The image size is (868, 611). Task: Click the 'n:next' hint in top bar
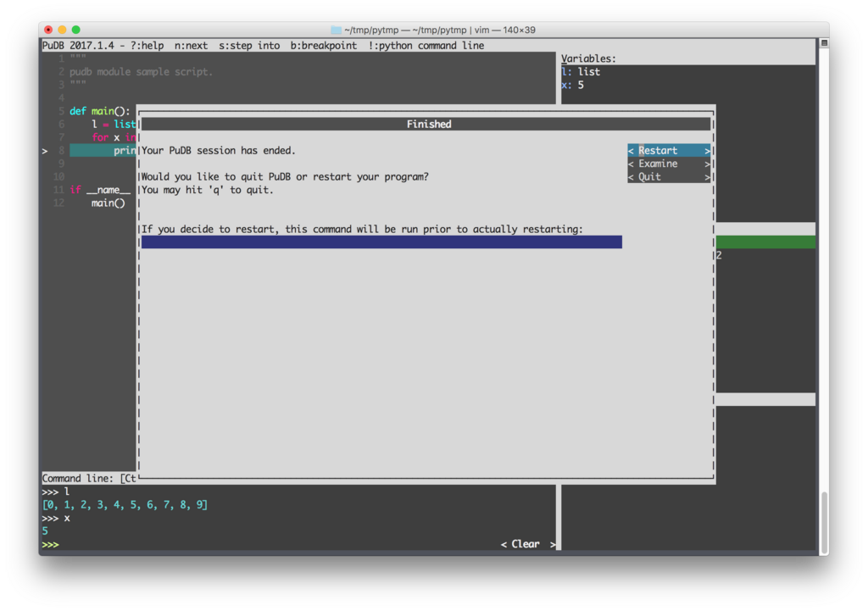(x=191, y=46)
